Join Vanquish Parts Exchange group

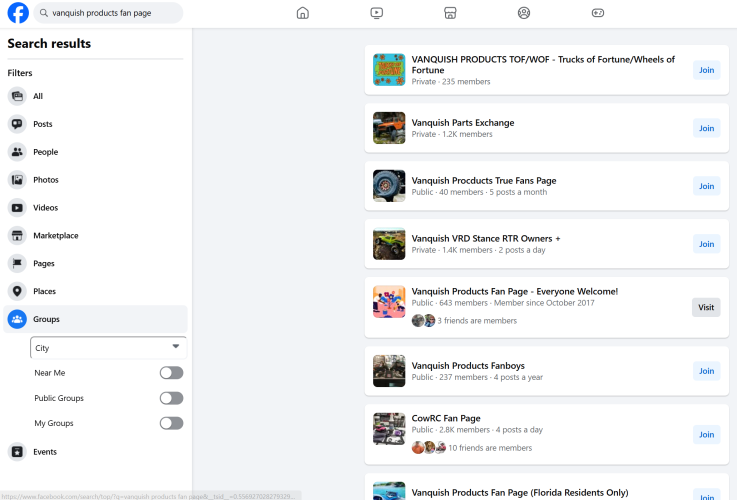(706, 128)
